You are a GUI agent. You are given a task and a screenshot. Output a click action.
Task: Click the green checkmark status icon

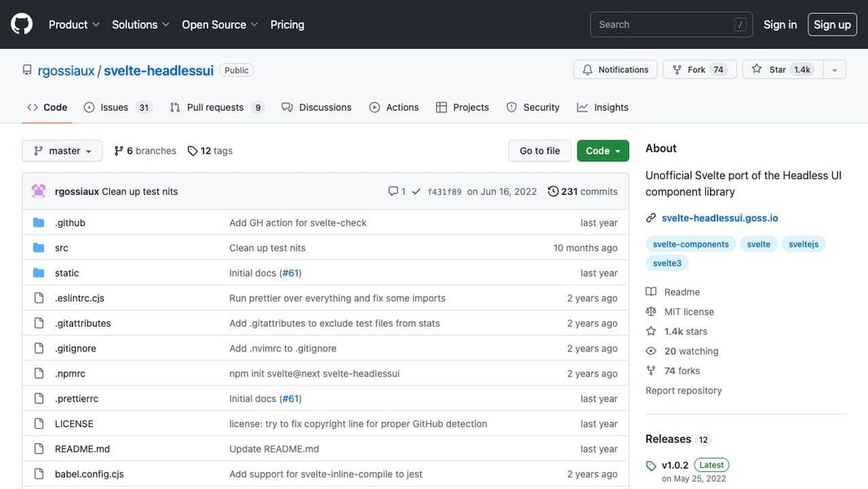point(416,192)
